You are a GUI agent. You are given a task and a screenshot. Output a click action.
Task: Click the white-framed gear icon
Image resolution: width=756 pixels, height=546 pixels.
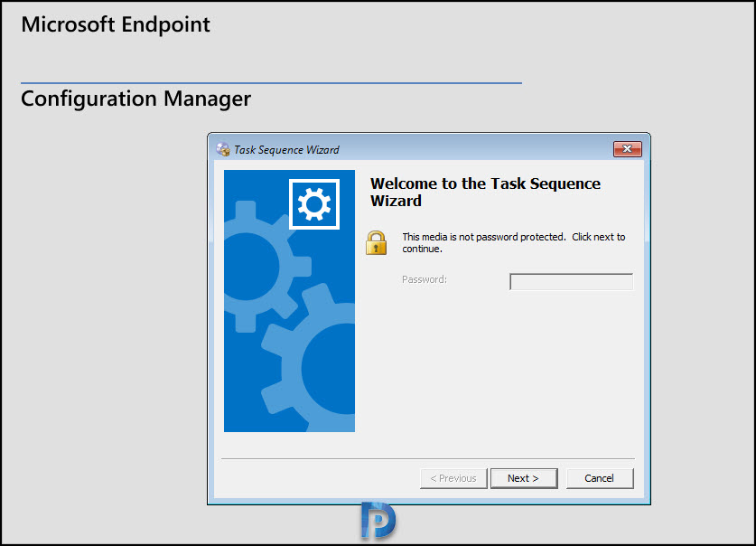coord(313,204)
